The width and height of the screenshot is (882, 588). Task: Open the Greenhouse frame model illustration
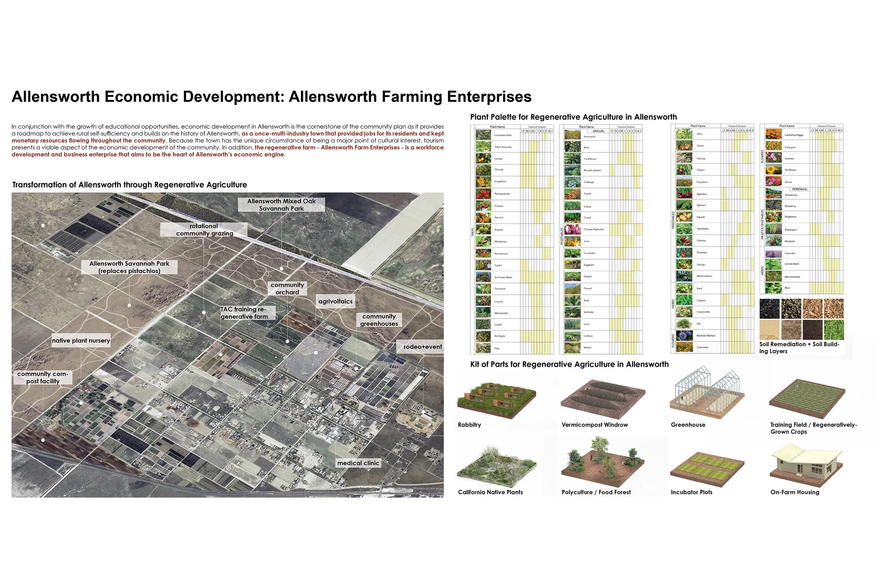click(707, 393)
